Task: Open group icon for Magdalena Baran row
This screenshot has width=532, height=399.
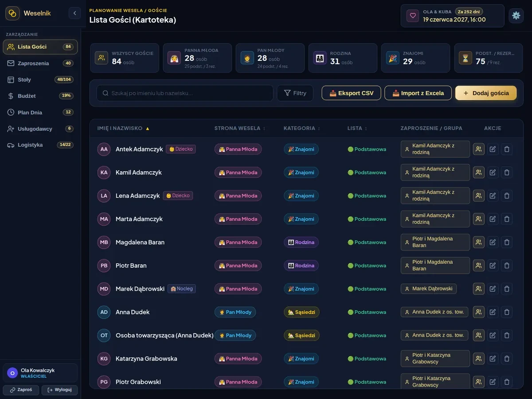Action: tap(478, 242)
